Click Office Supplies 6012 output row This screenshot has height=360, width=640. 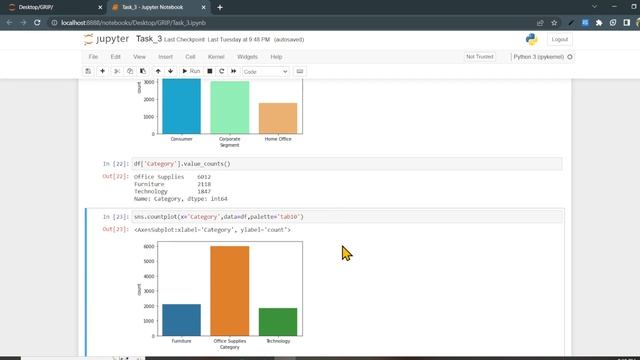click(x=172, y=177)
